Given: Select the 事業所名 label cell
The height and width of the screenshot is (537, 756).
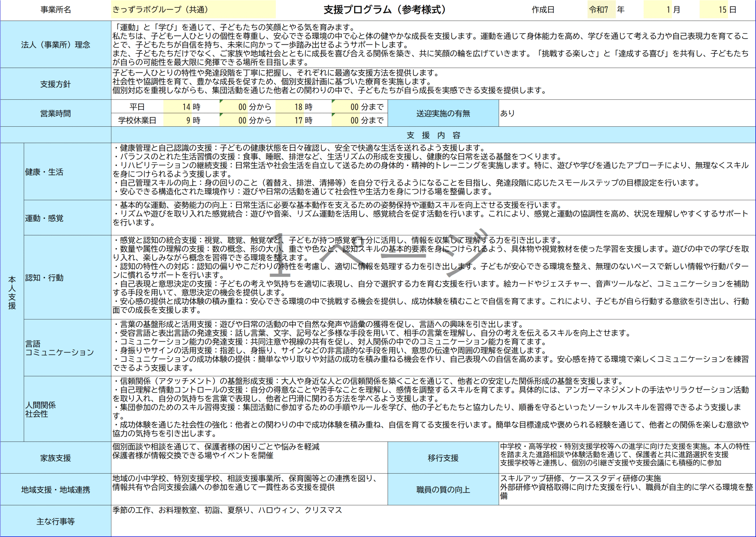Looking at the screenshot, I should 56,9.
